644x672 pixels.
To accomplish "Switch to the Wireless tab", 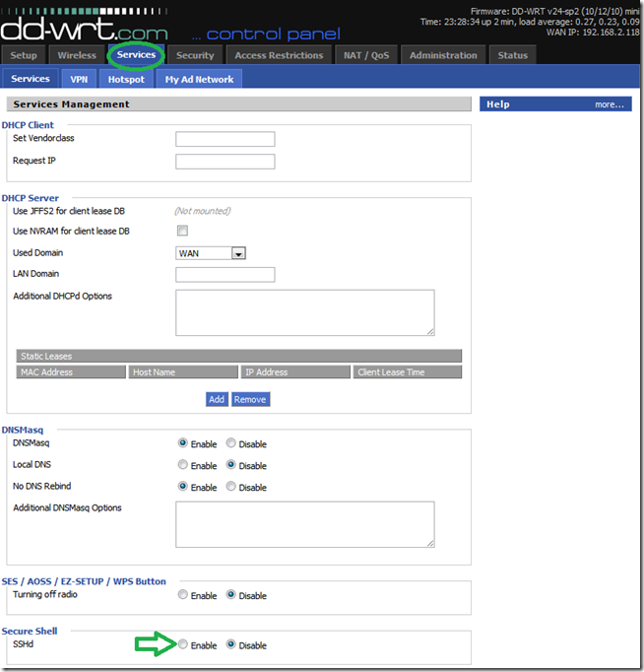I will pyautogui.click(x=77, y=55).
